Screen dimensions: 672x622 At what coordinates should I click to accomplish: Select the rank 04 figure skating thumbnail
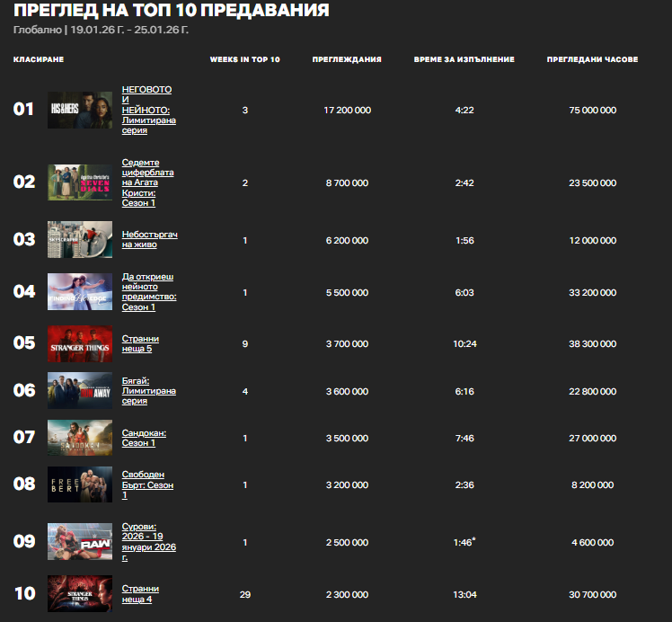coord(80,292)
